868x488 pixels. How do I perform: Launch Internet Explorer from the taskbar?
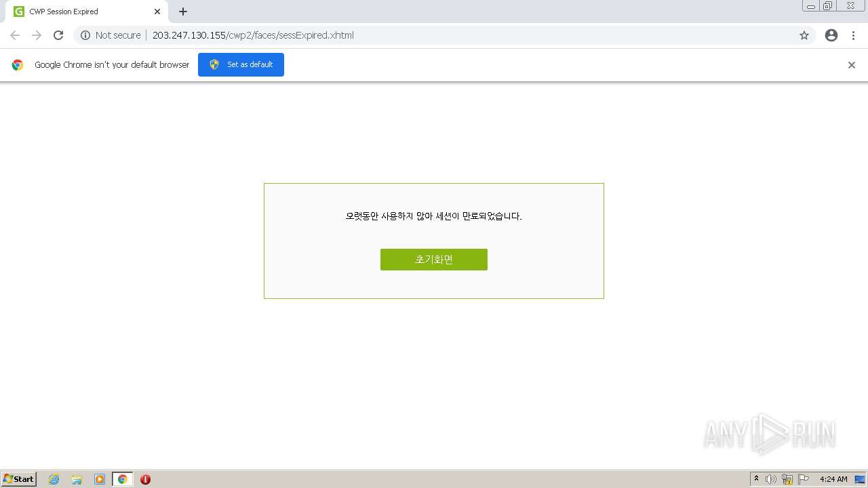click(54, 479)
